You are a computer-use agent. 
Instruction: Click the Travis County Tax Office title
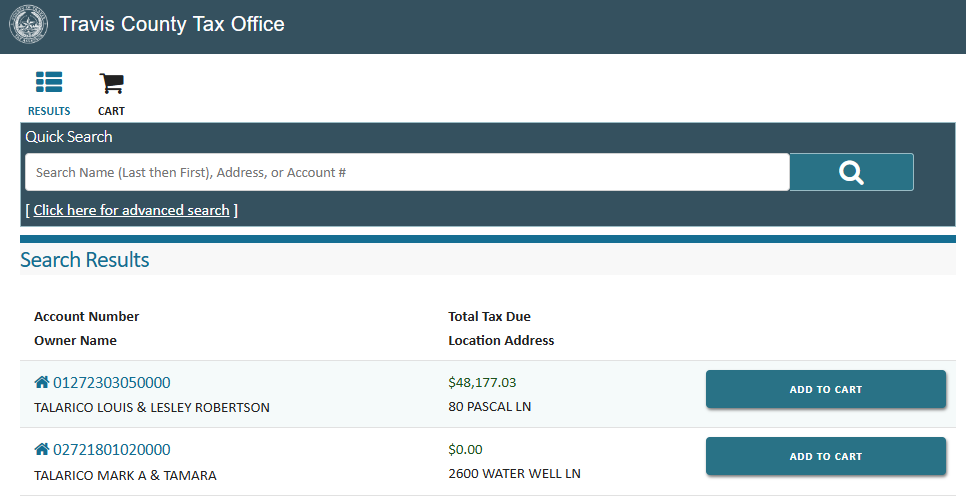coord(172,24)
